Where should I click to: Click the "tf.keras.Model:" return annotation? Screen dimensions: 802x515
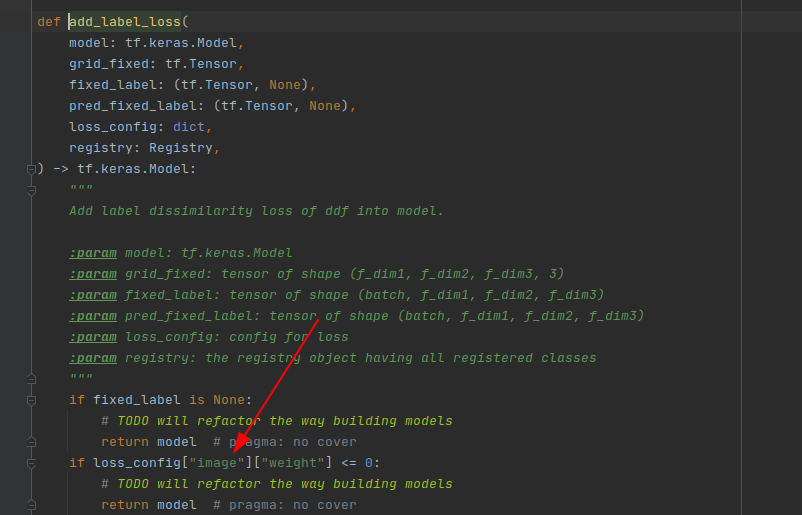(x=137, y=169)
